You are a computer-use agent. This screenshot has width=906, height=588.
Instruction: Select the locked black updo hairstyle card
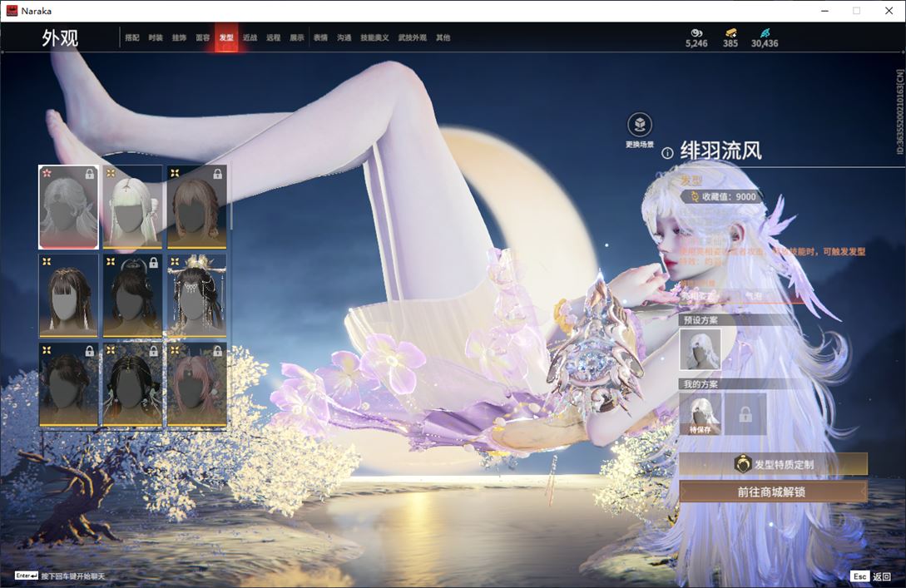pyautogui.click(x=132, y=296)
